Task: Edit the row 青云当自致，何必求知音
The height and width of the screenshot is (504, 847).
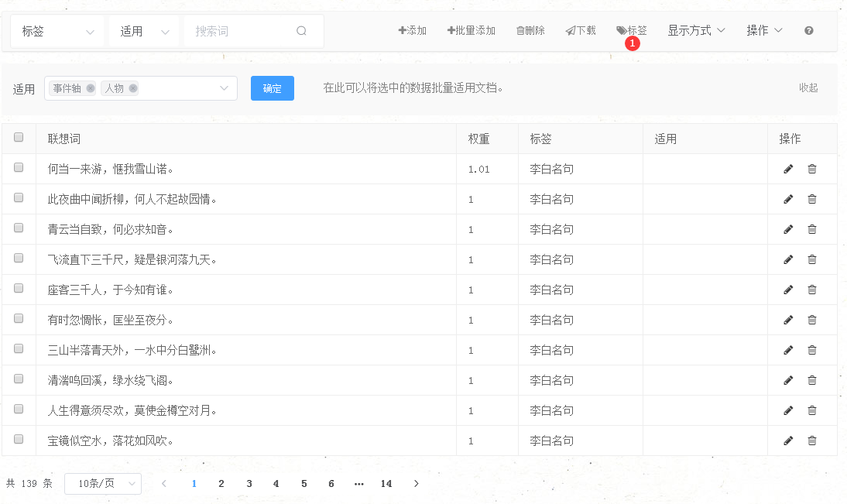Action: tap(788, 230)
